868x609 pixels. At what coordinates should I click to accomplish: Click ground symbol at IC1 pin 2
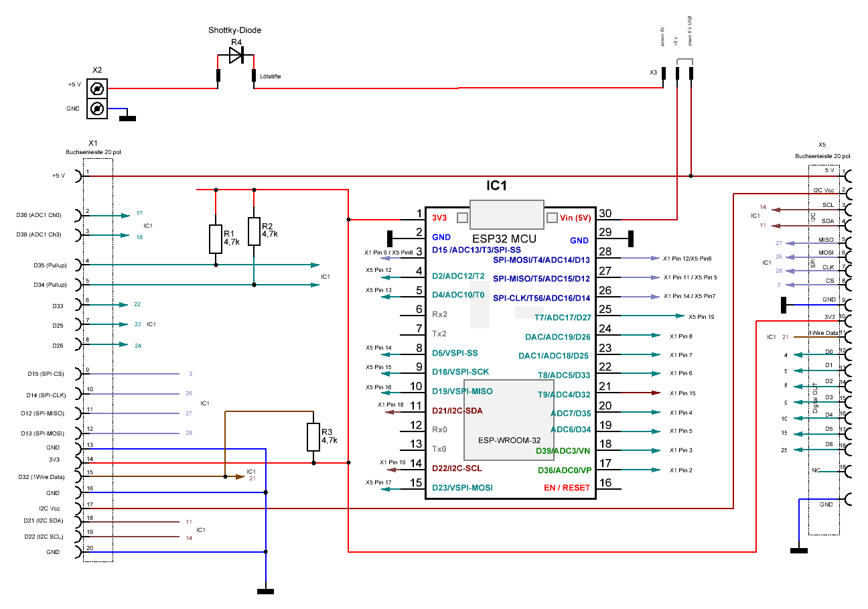click(x=390, y=238)
